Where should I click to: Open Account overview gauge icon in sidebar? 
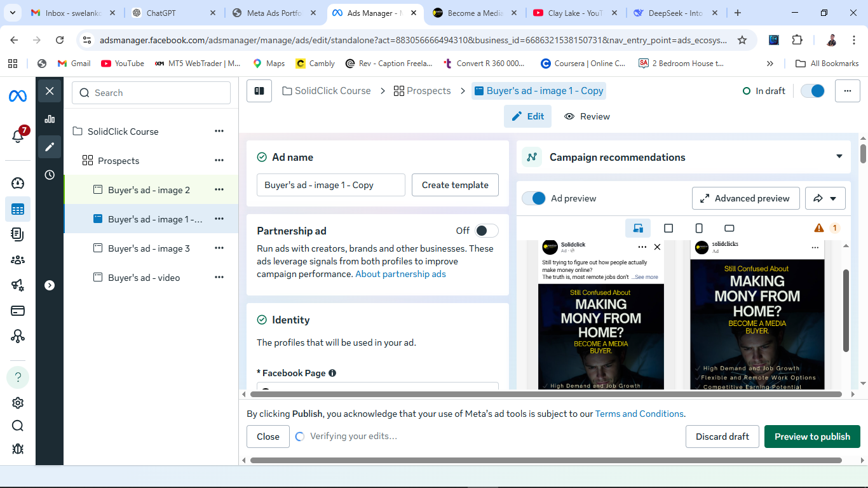tap(18, 184)
